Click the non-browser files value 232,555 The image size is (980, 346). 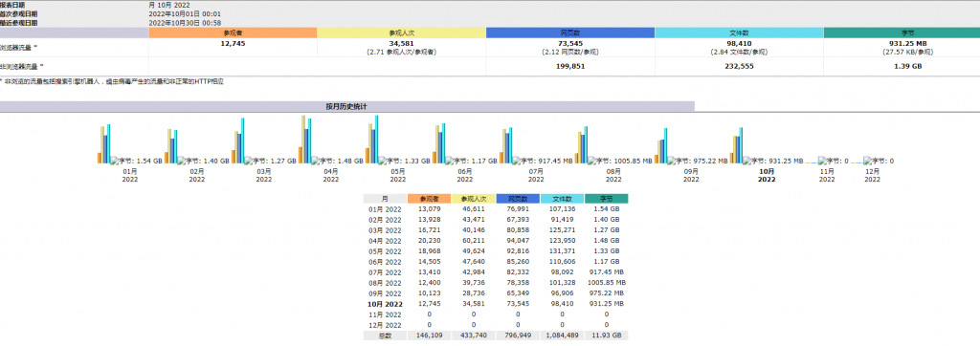tap(739, 66)
